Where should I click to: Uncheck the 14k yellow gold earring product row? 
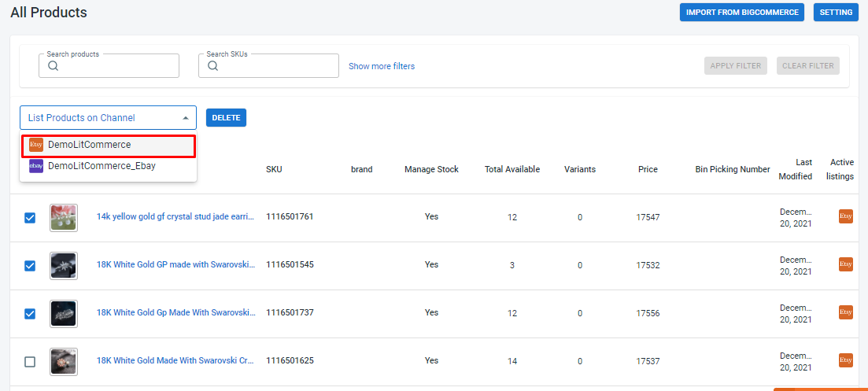pos(30,218)
